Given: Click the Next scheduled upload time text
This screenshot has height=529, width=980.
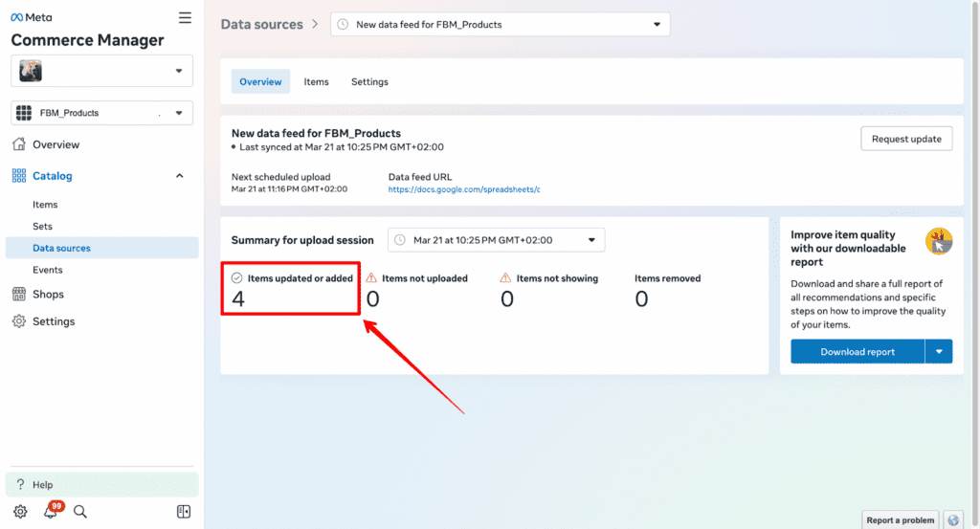Looking at the screenshot, I should click(x=289, y=188).
